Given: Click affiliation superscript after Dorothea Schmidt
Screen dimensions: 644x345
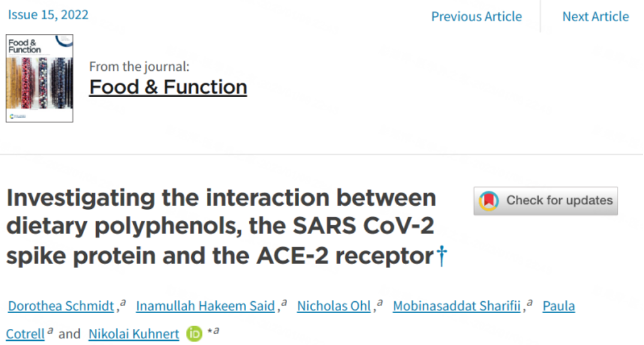Looking at the screenshot, I should (123, 303).
